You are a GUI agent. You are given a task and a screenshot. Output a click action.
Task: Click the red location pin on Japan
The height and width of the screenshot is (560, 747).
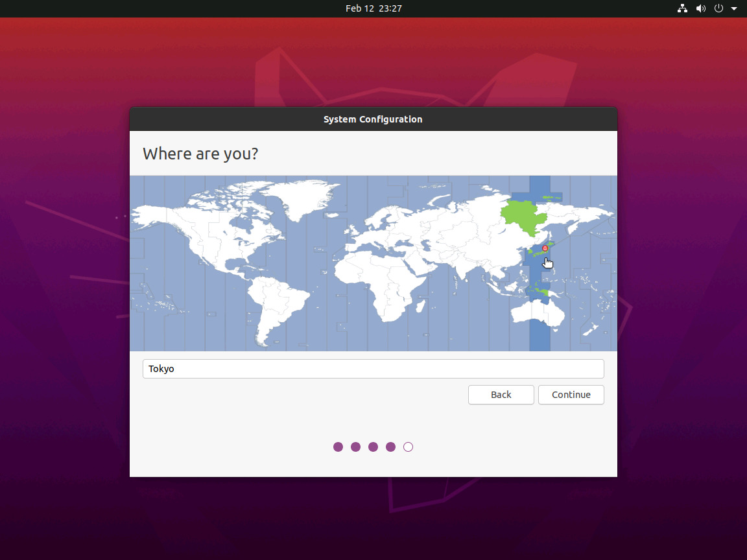click(545, 249)
